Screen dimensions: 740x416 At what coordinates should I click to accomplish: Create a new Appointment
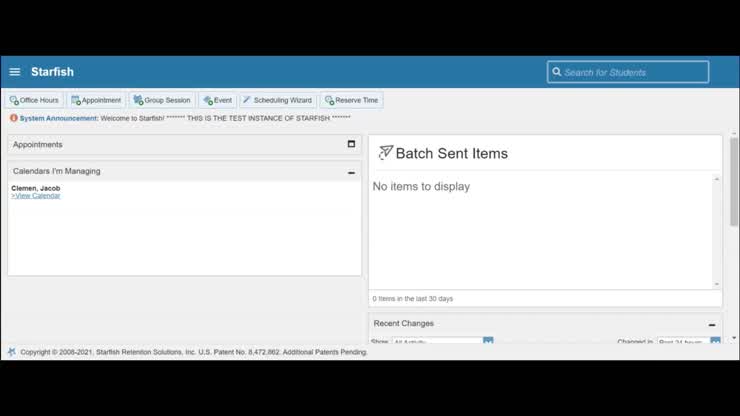coord(96,100)
